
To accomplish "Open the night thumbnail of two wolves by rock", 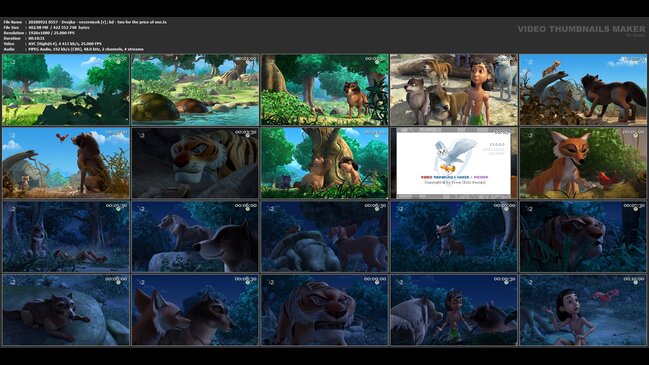I will coord(195,236).
